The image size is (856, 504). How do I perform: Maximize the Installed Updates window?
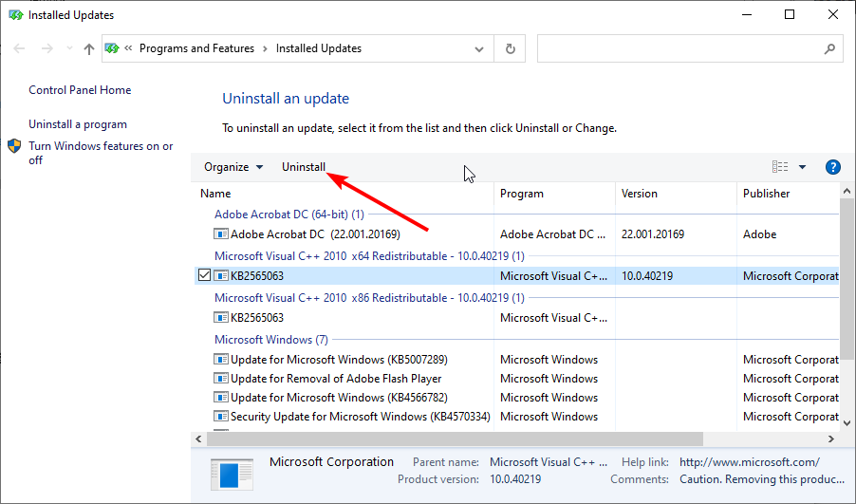click(x=790, y=15)
